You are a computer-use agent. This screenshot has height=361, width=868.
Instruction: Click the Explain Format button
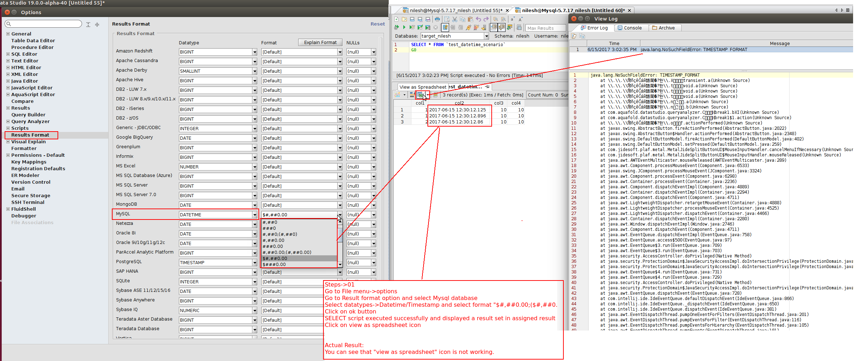click(320, 42)
